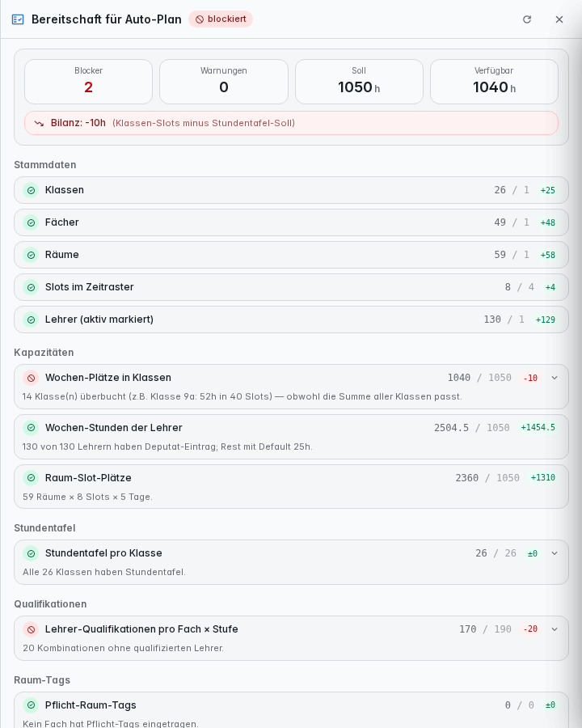Click the check icon for Slots im Zeitraster
The width and height of the screenshot is (582, 728).
tap(31, 287)
